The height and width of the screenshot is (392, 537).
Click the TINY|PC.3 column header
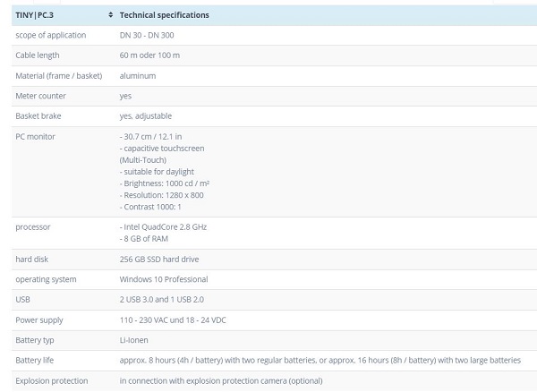36,15
